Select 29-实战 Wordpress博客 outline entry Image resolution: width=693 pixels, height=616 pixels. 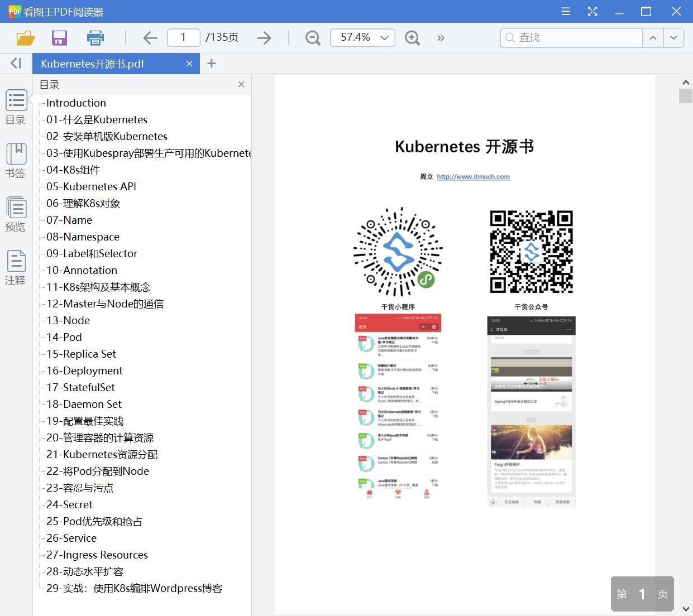[x=134, y=588]
